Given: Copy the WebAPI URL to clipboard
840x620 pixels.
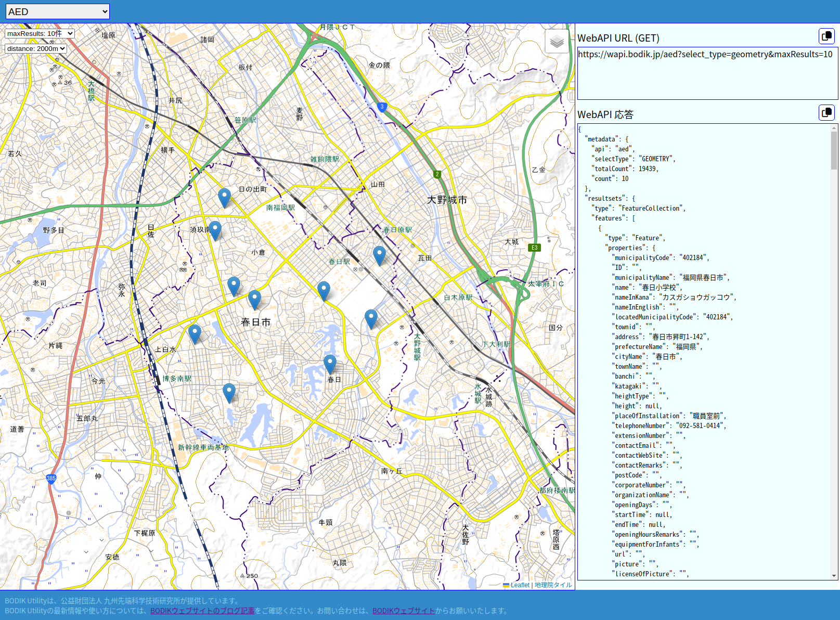Looking at the screenshot, I should click(x=826, y=36).
